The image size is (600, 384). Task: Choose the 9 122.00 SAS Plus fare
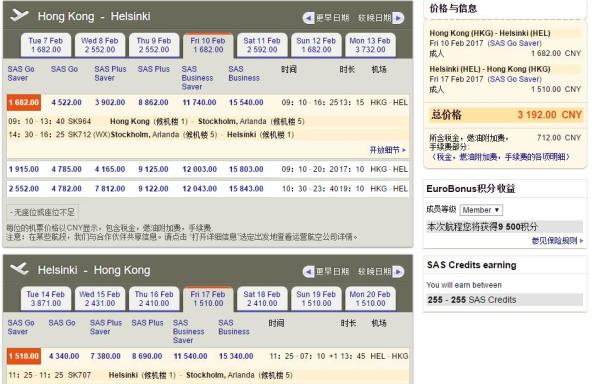pyautogui.click(x=153, y=189)
